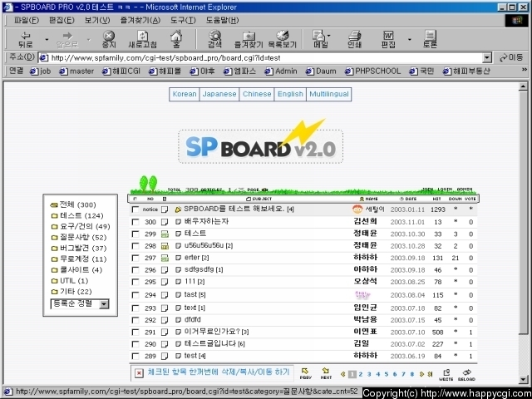Click the vertical scrollbar down arrow
The height and width of the screenshot is (399, 532).
click(523, 379)
